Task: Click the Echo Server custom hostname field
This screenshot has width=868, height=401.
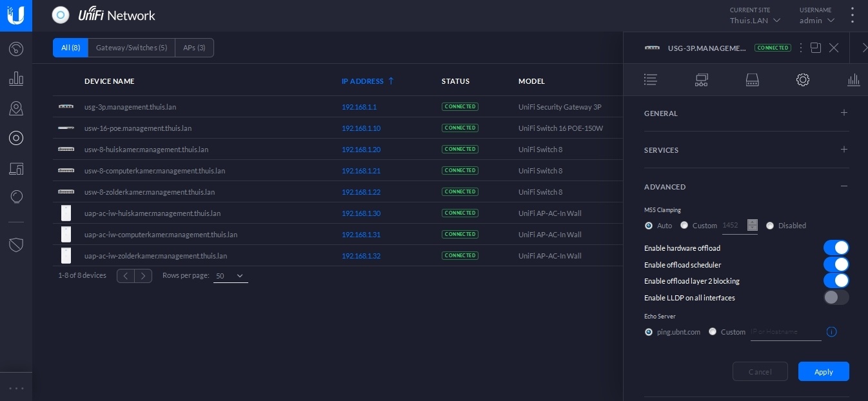Action: click(785, 332)
